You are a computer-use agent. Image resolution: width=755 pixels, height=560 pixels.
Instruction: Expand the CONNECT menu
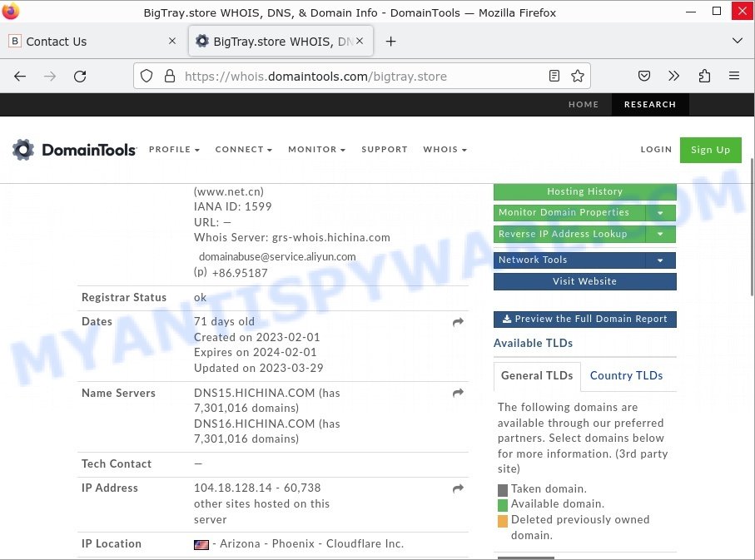pyautogui.click(x=244, y=150)
